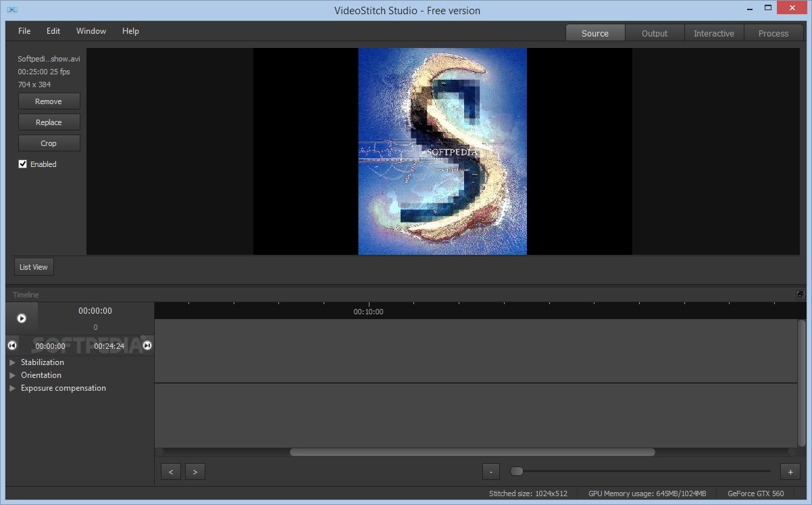This screenshot has width=812, height=505.
Task: Open the Edit menu
Action: click(53, 31)
